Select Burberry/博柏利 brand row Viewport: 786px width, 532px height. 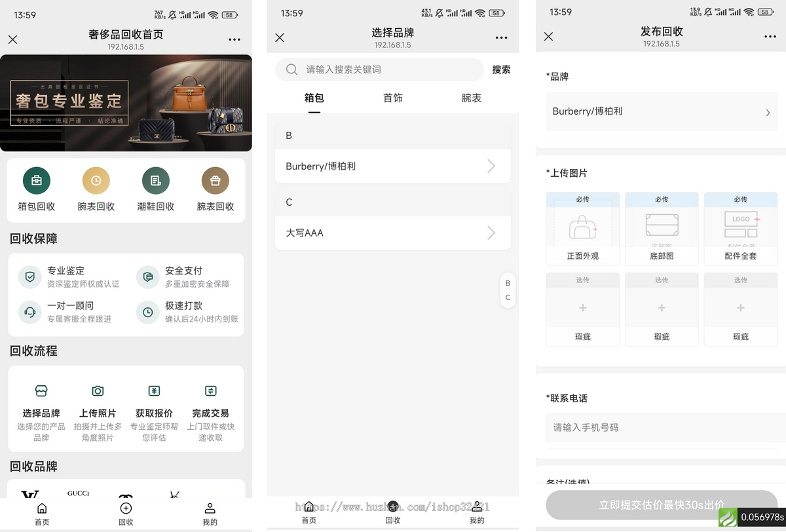(x=393, y=166)
